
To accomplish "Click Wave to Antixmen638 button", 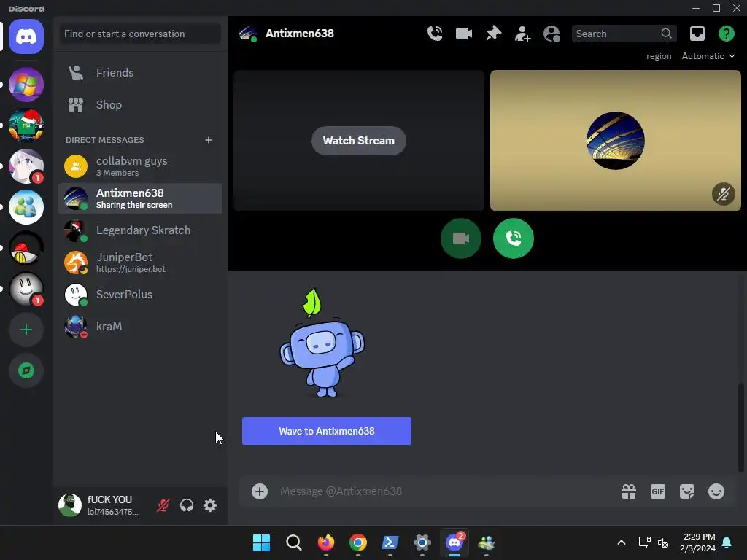I will [x=327, y=431].
